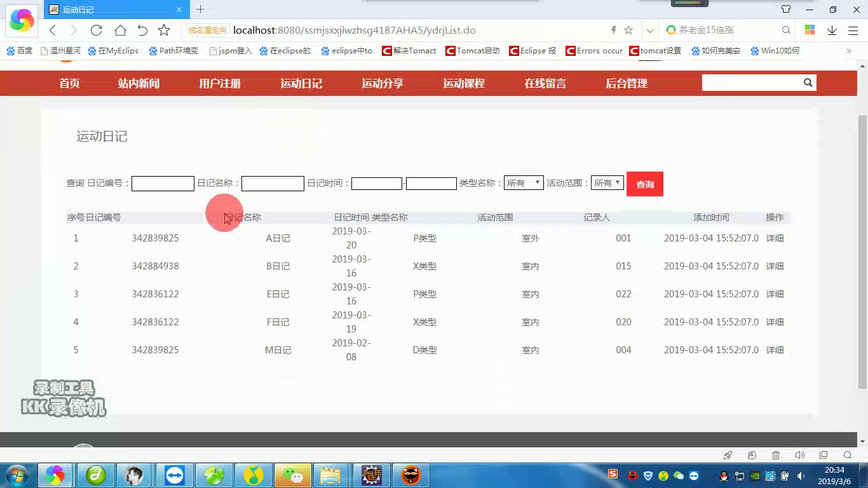Focus the 日记编号 input field
The height and width of the screenshot is (488, 868).
163,184
